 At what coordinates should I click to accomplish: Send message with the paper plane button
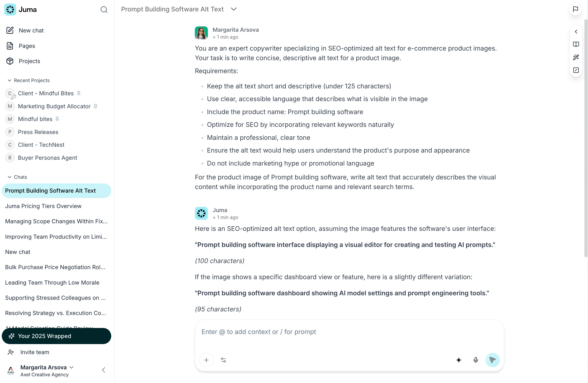coord(492,360)
